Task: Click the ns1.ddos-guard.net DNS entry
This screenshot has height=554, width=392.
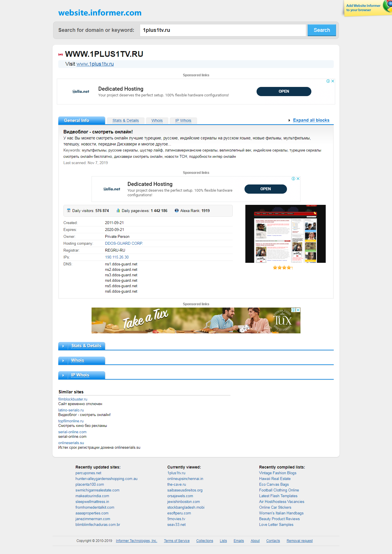Action: click(x=121, y=264)
